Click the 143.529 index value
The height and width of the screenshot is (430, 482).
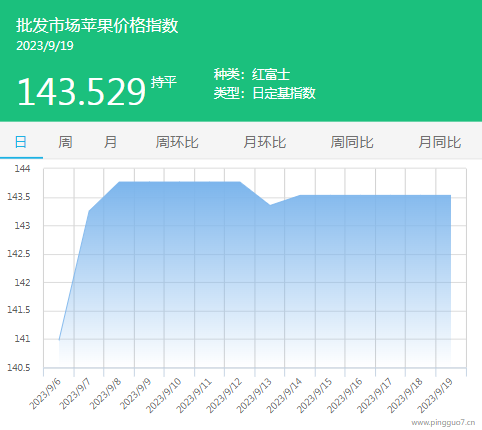[x=82, y=92]
